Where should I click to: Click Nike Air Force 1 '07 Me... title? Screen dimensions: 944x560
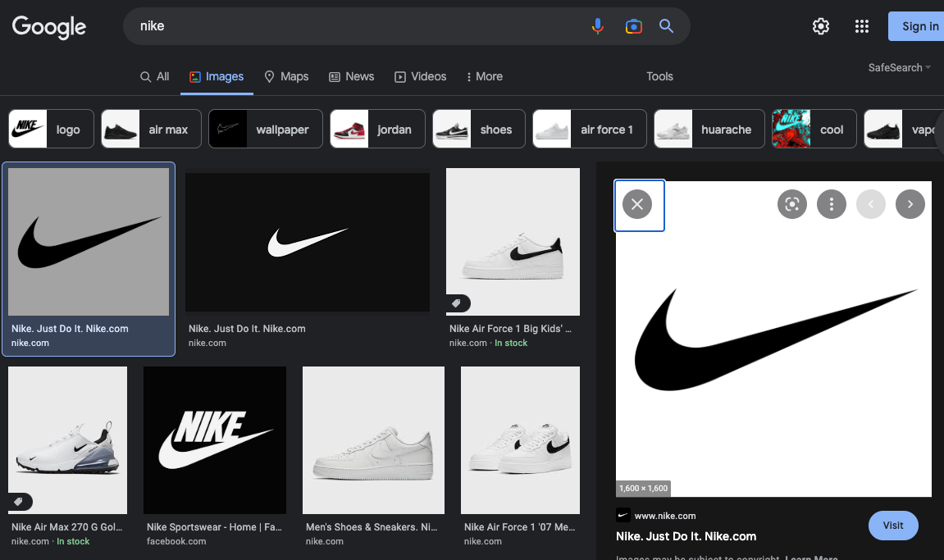pyautogui.click(x=519, y=527)
